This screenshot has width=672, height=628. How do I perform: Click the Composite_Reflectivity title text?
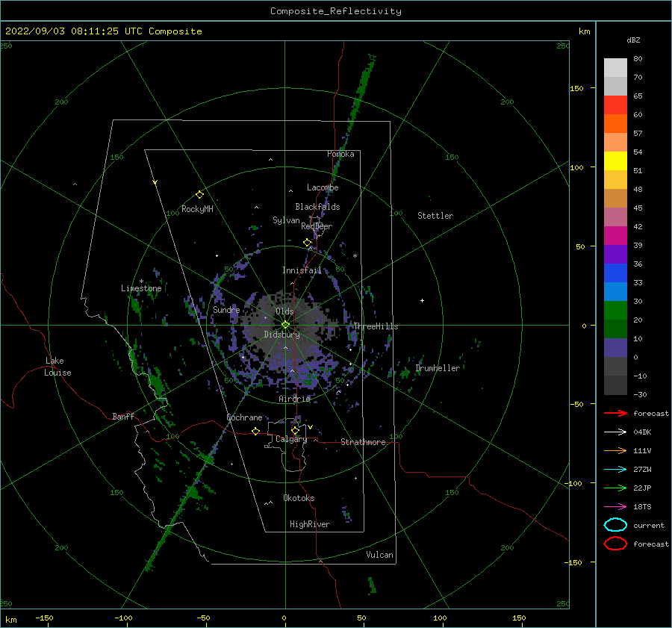click(x=336, y=11)
